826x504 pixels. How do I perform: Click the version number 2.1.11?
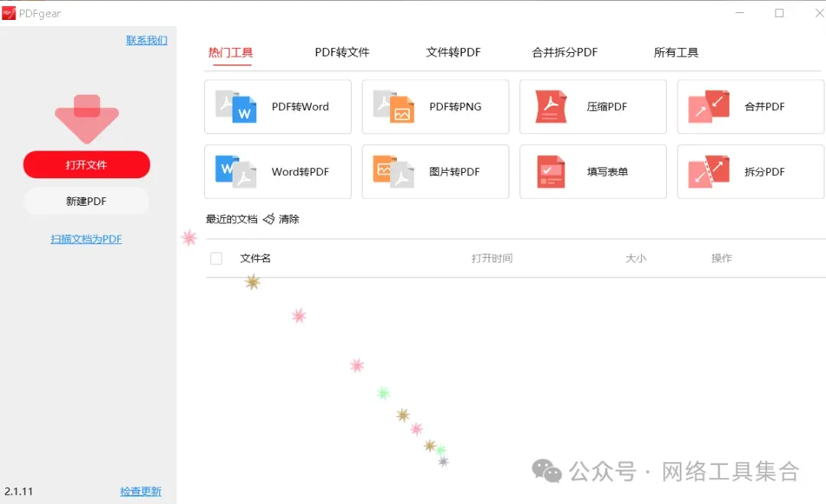click(x=18, y=491)
